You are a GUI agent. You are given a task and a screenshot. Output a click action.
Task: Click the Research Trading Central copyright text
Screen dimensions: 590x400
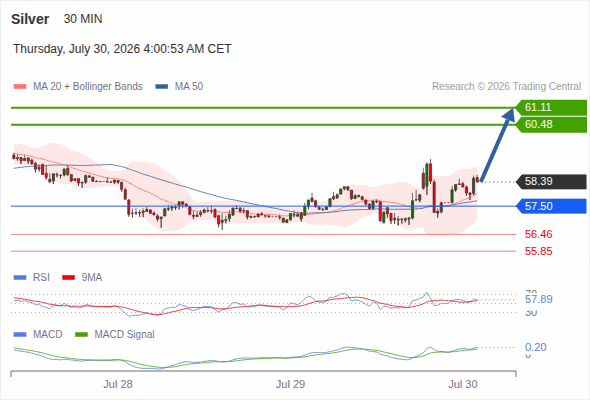(x=506, y=87)
